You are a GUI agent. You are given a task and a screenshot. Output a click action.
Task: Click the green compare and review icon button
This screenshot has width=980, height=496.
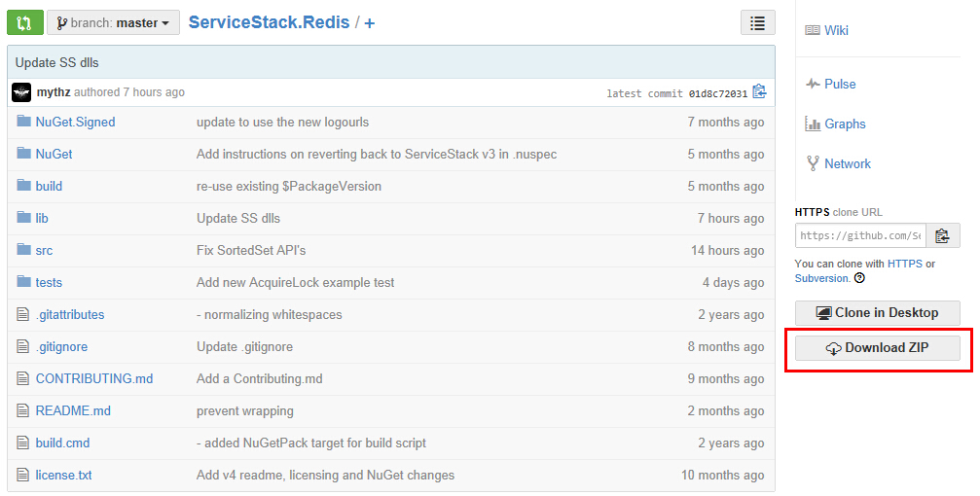25,23
